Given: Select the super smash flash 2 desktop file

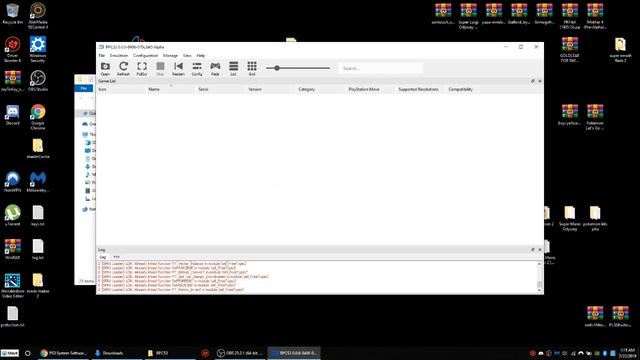Looking at the screenshot, I should [620, 49].
